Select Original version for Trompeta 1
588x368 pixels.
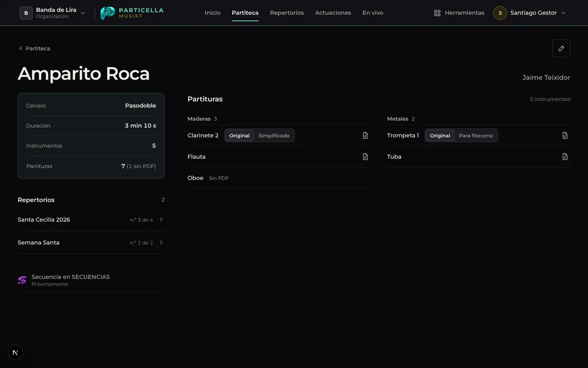pos(440,135)
